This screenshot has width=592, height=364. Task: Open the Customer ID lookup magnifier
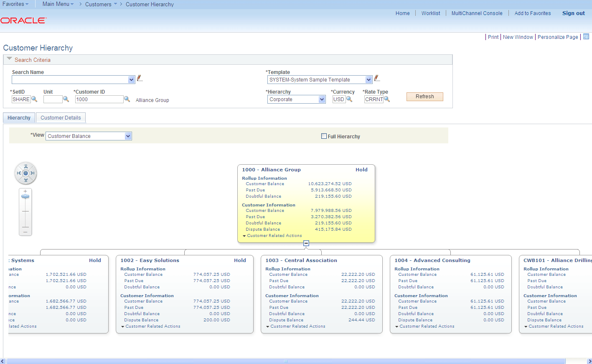pos(127,99)
